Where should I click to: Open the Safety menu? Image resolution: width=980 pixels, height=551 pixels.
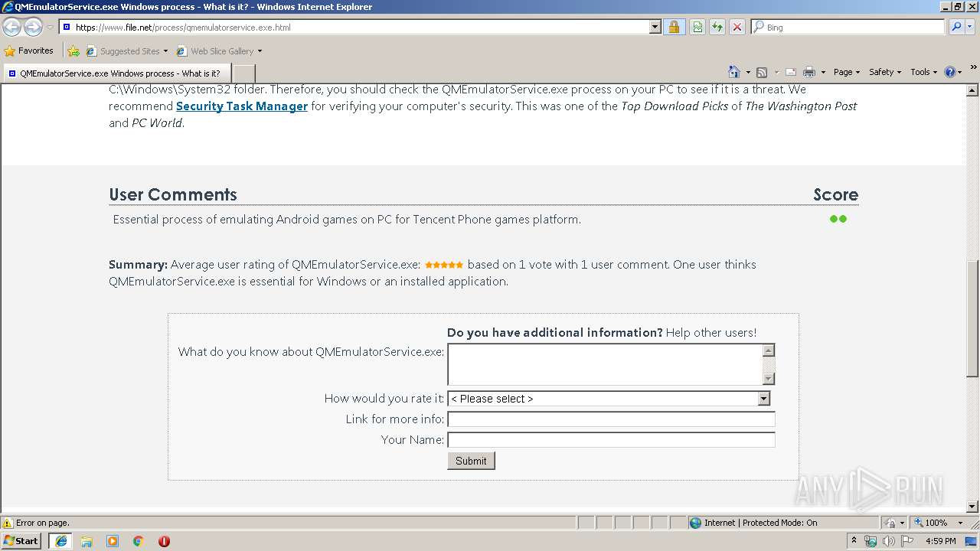coord(884,72)
